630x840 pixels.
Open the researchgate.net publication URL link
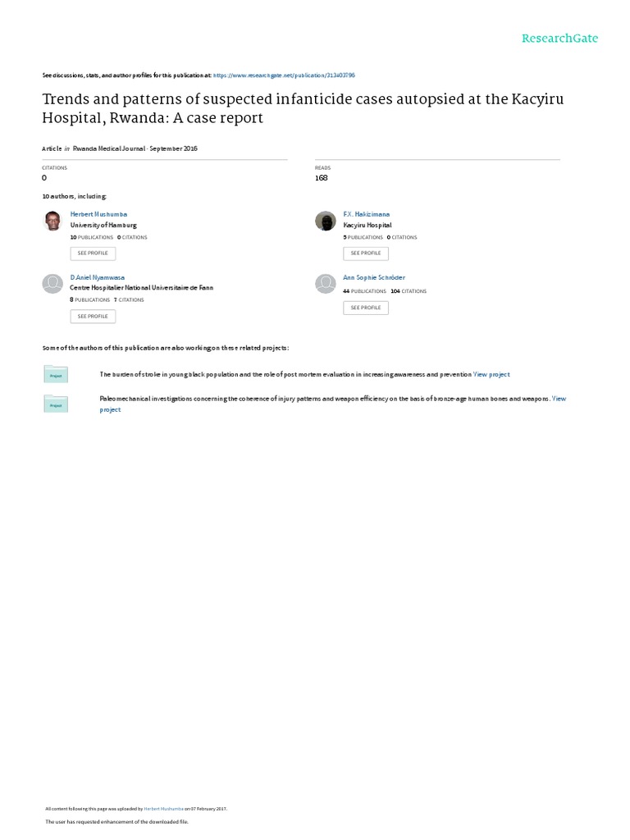pos(284,75)
